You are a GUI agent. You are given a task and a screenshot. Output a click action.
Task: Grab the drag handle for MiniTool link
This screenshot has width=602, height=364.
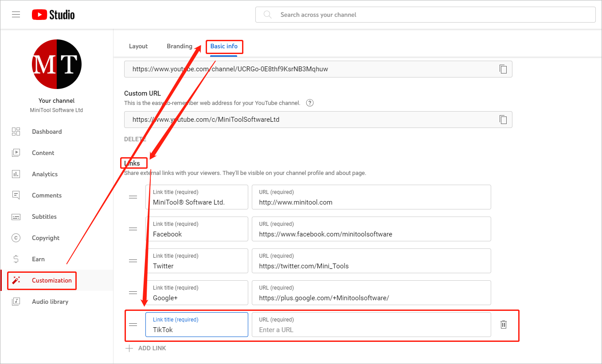coord(133,197)
